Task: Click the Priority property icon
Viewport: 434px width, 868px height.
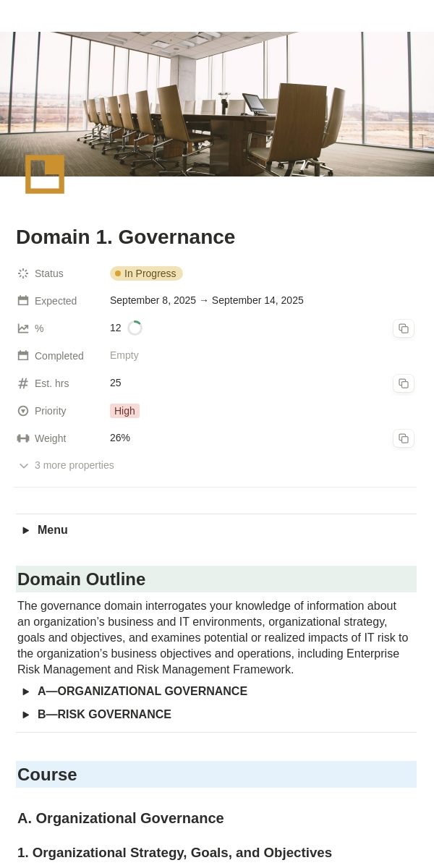Action: (x=23, y=411)
